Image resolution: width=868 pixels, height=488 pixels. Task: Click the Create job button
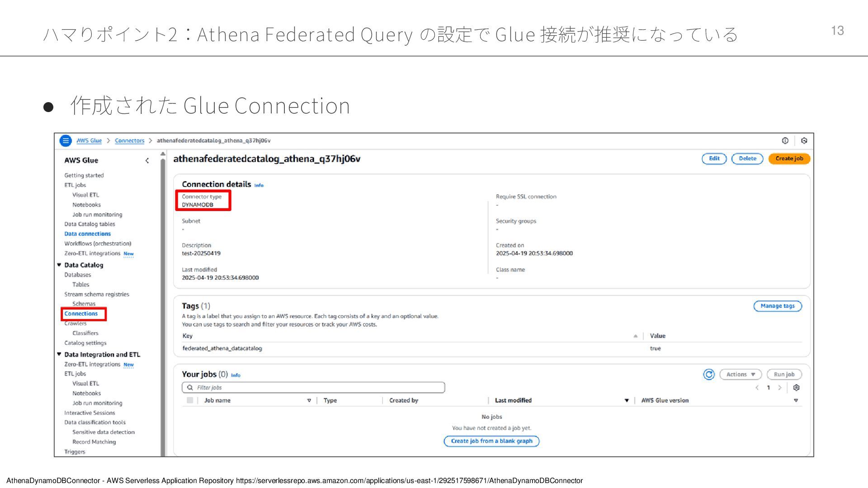(789, 159)
